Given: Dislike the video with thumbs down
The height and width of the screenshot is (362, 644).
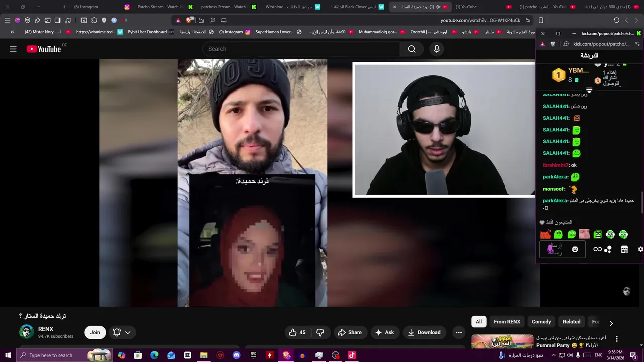Looking at the screenshot, I should [320, 332].
